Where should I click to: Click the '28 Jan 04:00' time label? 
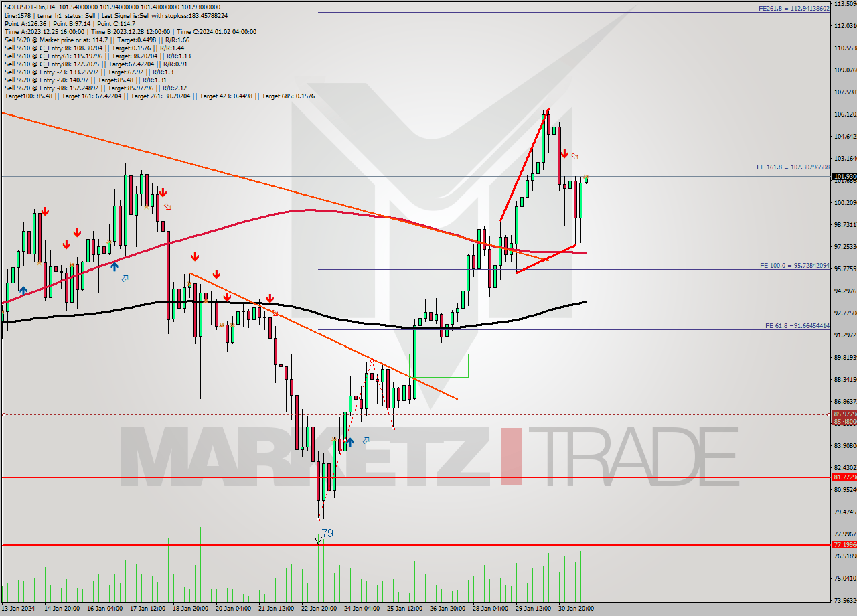491,609
